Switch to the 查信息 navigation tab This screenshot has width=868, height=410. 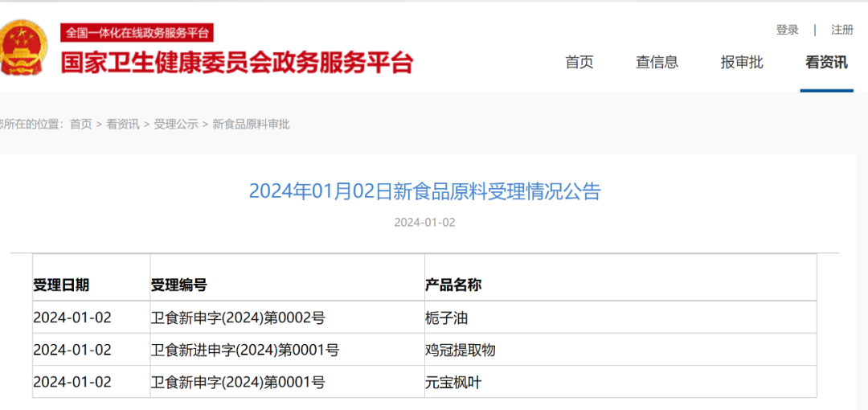click(x=657, y=63)
